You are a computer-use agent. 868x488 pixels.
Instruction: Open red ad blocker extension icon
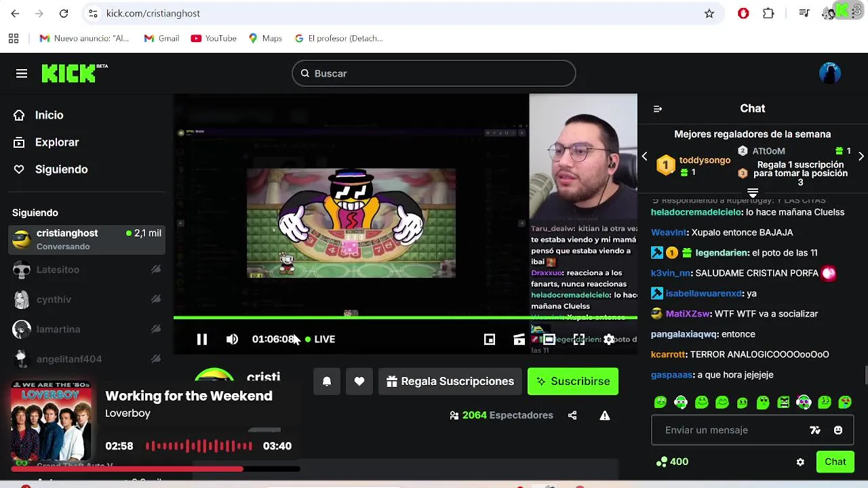[743, 14]
